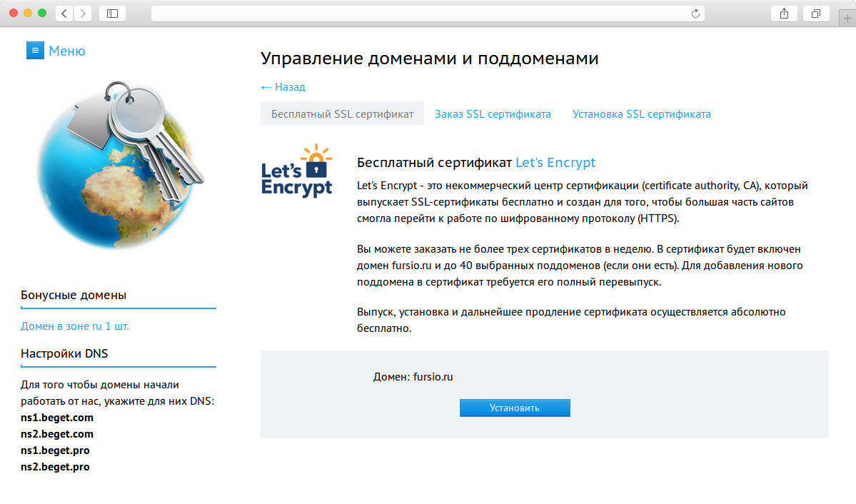
Task: Switch to the Заказ SSL сертификата tab
Action: (493, 114)
